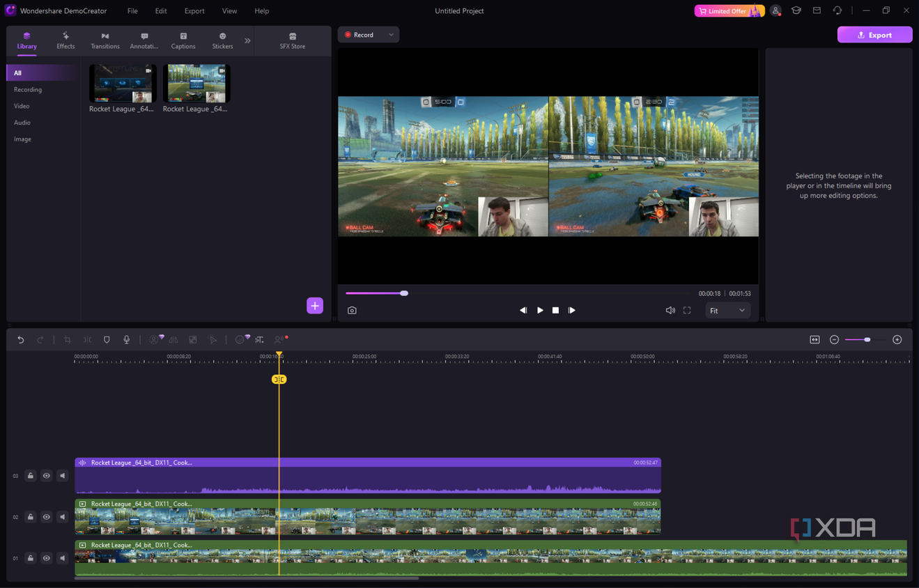Click the preview playback progress slider handle
Image resolution: width=919 pixels, height=588 pixels.
(404, 293)
